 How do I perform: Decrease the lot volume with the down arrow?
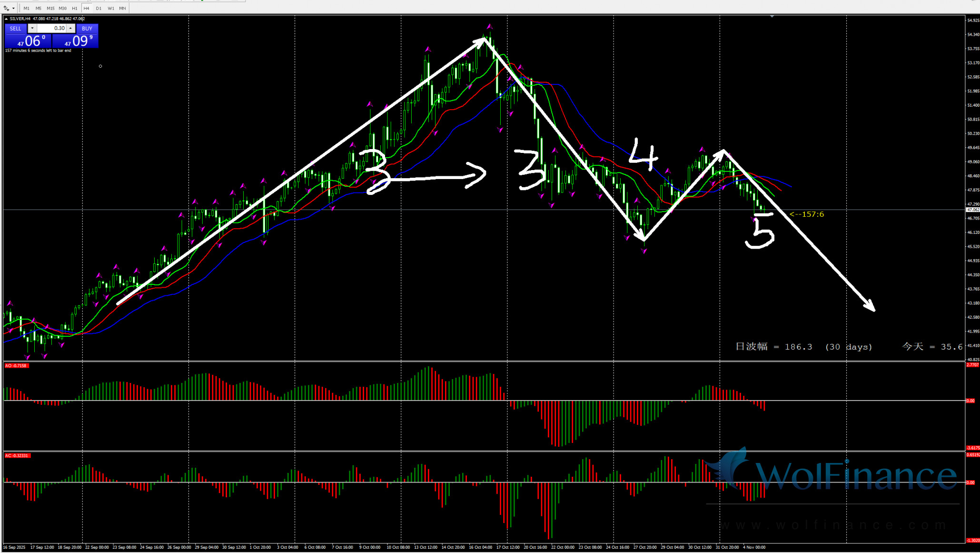(32, 29)
